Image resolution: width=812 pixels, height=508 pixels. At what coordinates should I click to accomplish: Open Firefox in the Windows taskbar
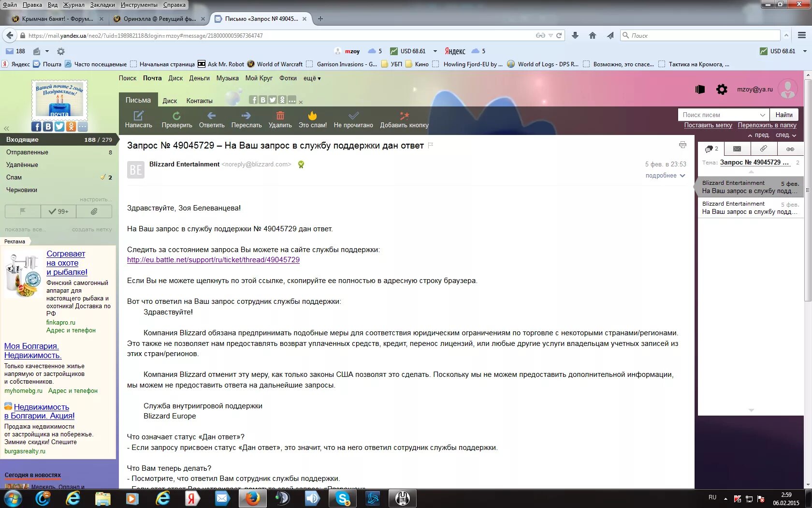click(252, 498)
